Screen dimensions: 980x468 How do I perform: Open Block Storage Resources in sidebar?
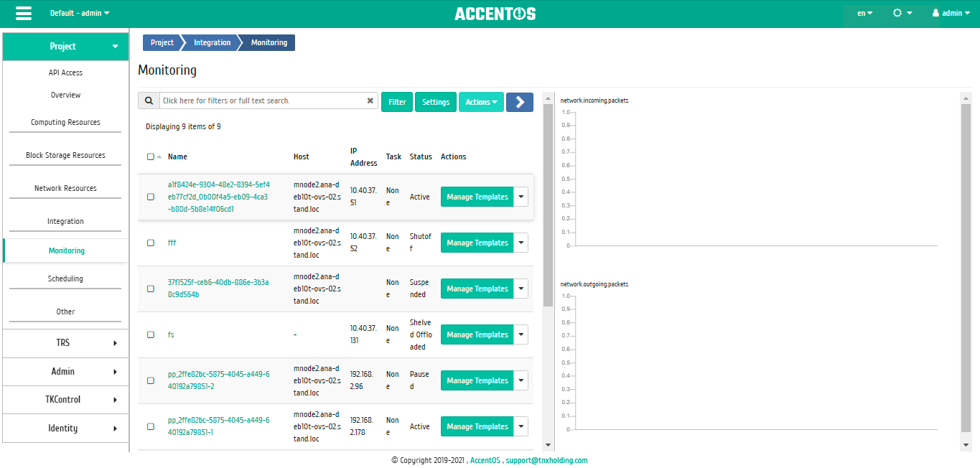[x=65, y=155]
